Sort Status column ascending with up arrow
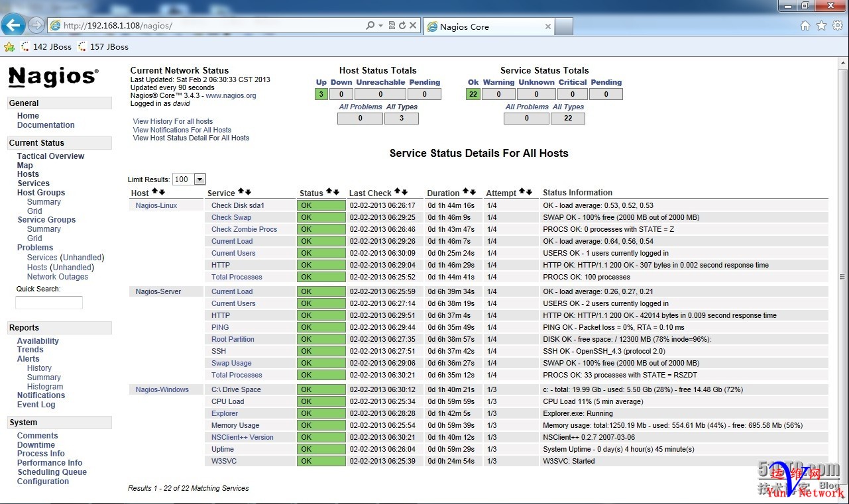Viewport: 849px width, 504px height. pyautogui.click(x=329, y=192)
